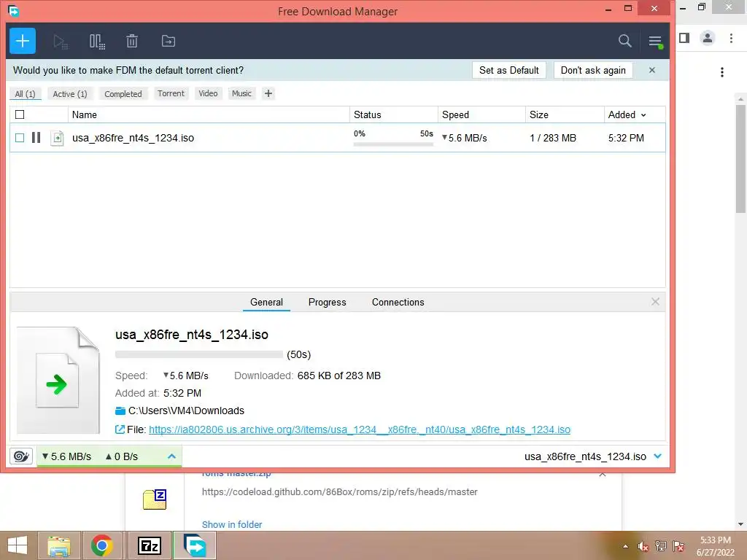Open File Explorer from taskbar
This screenshot has height=560, width=747.
click(x=59, y=545)
